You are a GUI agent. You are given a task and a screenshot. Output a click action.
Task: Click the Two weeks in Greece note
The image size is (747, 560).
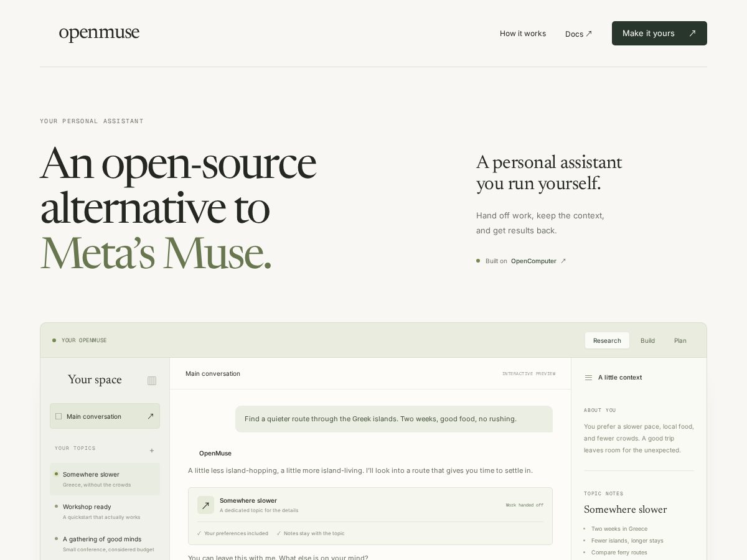click(x=619, y=529)
